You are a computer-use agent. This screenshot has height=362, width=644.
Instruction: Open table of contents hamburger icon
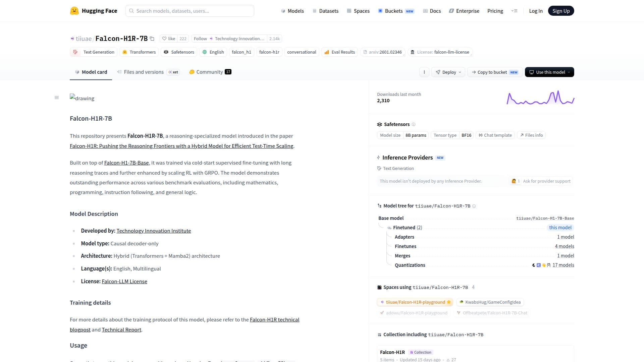(x=57, y=98)
